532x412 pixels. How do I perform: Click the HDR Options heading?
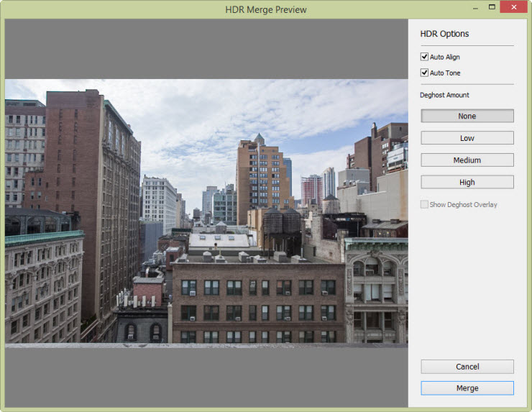pyautogui.click(x=444, y=34)
